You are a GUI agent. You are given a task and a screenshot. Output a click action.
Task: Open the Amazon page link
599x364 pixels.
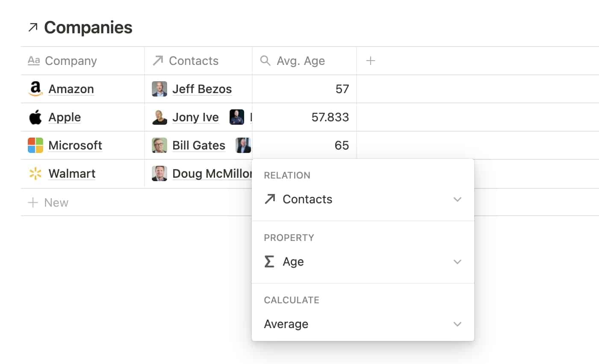click(71, 89)
